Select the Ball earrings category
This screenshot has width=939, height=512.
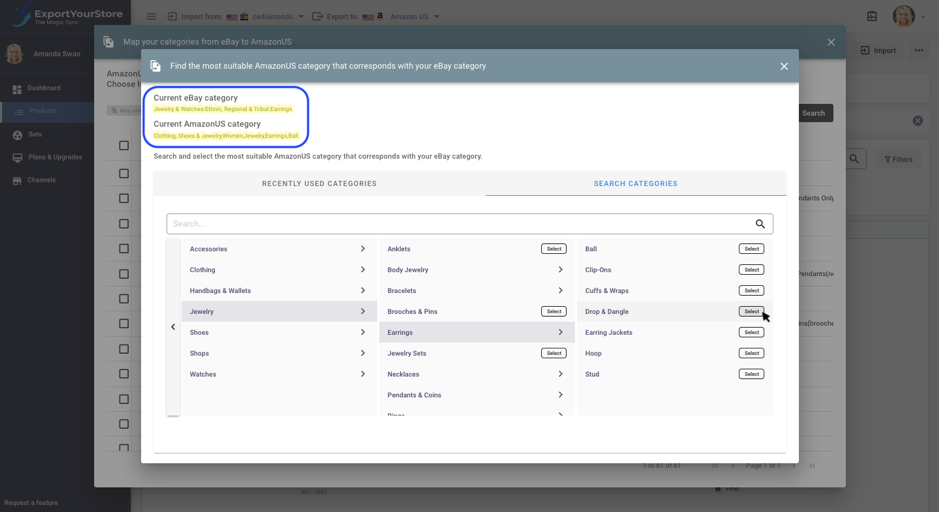[x=752, y=249]
